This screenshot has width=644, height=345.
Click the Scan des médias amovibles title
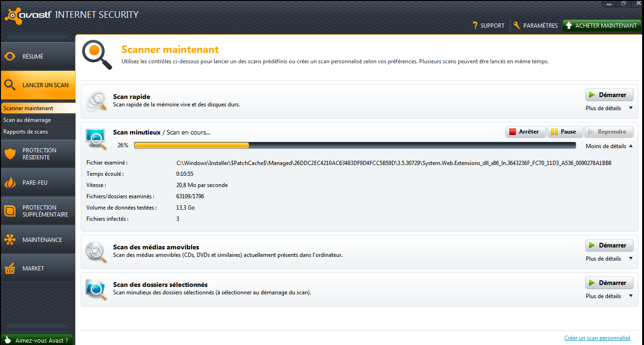tap(156, 247)
